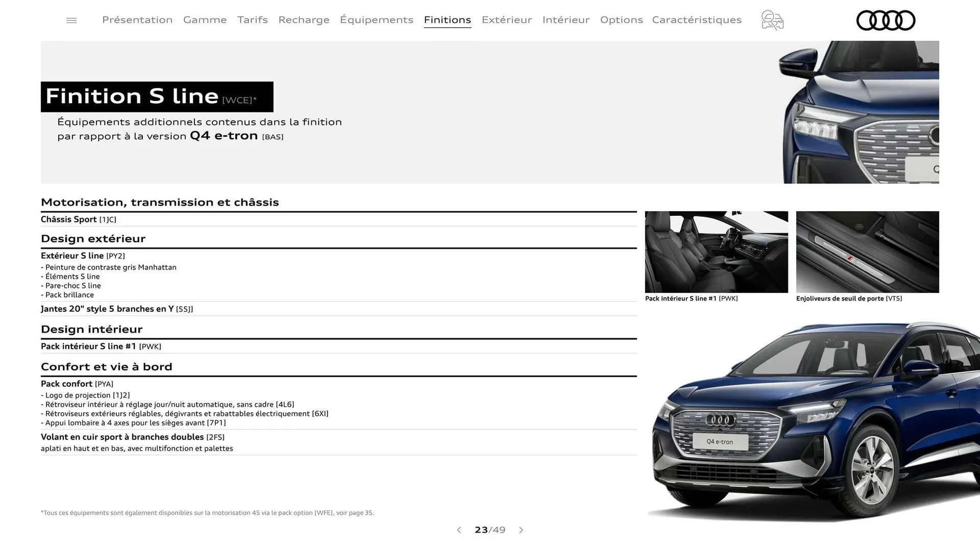Click the vehicle search dealer icon

click(x=772, y=20)
